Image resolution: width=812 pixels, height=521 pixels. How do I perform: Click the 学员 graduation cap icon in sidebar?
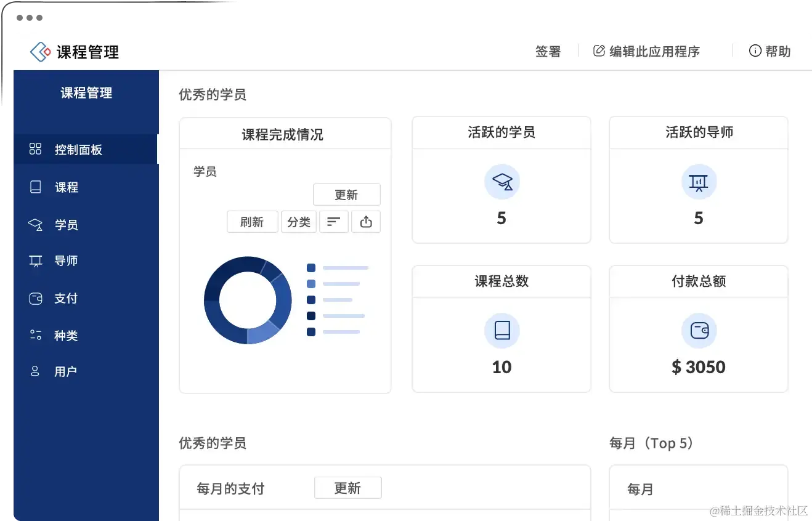[36, 225]
